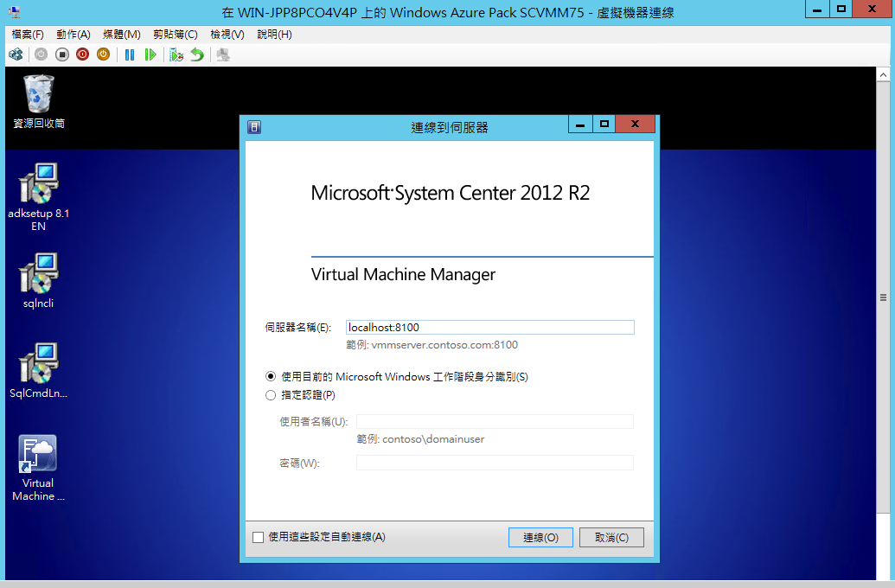Click the 連線(O) connect button
Screen dimensions: 895x588
[540, 537]
